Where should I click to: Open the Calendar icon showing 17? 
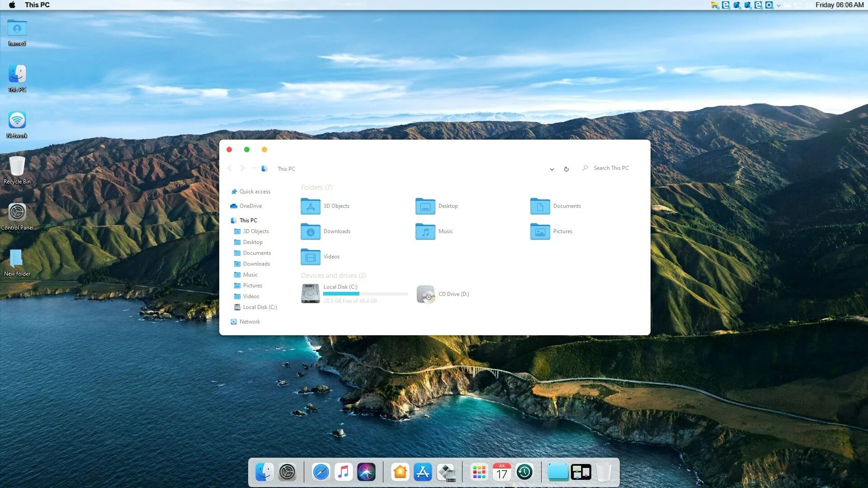502,472
